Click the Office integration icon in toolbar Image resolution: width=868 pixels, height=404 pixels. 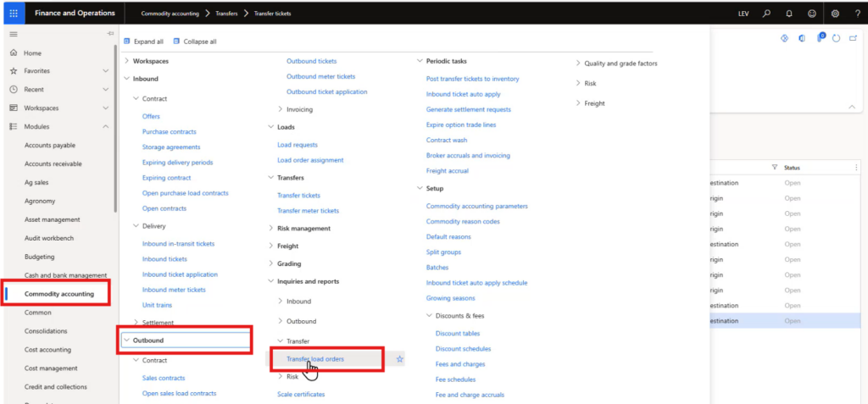(802, 38)
